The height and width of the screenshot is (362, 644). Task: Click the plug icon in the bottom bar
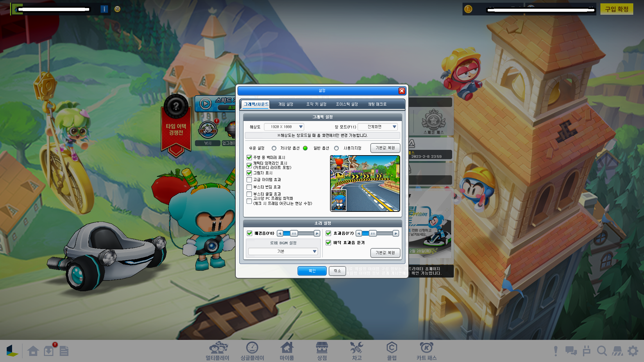(x=587, y=351)
